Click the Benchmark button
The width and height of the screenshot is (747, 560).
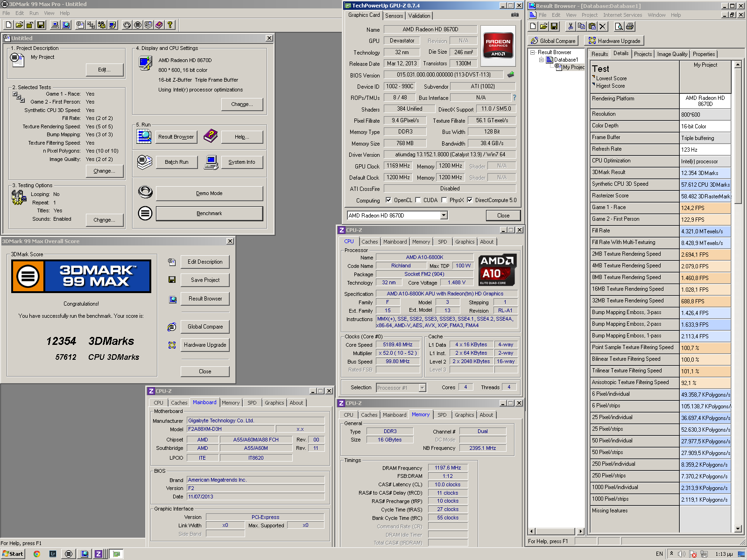[x=209, y=213]
